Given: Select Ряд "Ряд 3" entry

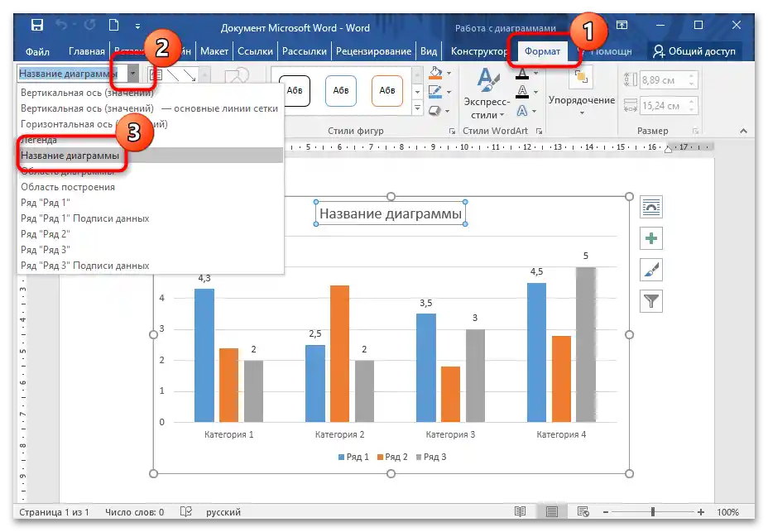Looking at the screenshot, I should click(x=151, y=249).
